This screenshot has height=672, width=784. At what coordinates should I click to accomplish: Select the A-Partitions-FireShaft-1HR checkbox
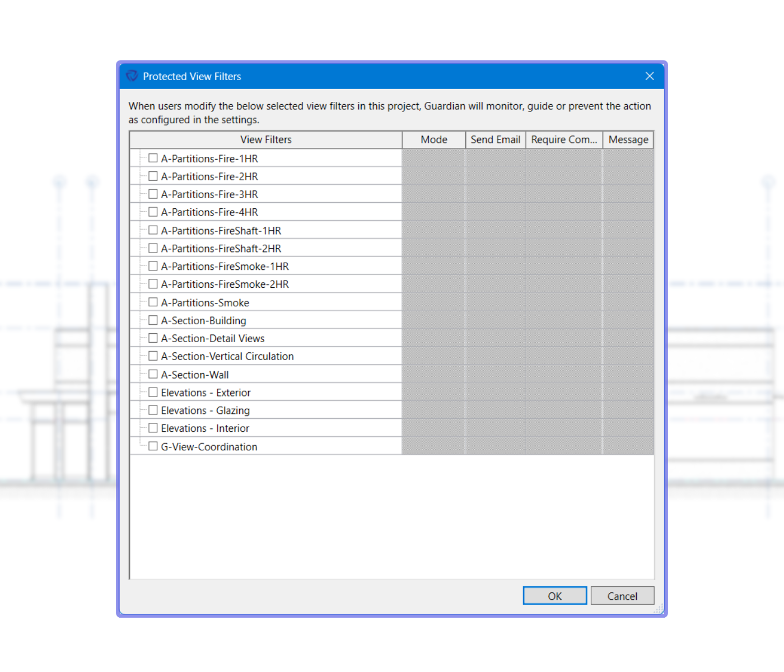[x=153, y=230]
